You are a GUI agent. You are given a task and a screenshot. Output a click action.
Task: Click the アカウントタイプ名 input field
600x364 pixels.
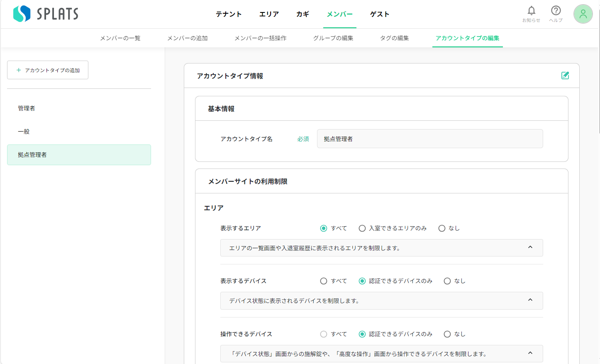pos(430,139)
